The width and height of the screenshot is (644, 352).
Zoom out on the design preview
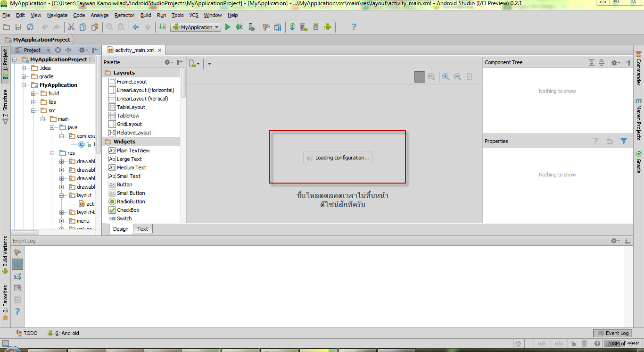pyautogui.click(x=457, y=76)
